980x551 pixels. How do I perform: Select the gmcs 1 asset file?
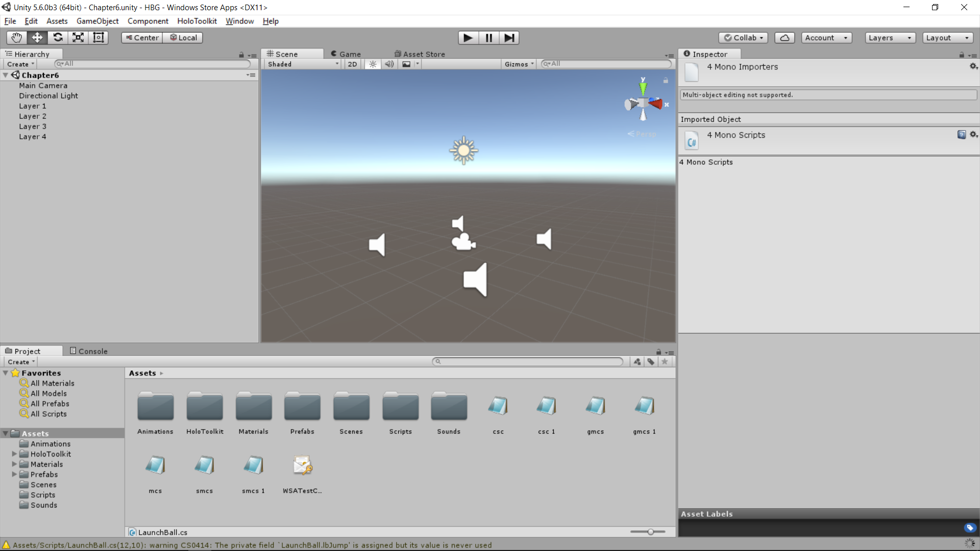(x=645, y=407)
